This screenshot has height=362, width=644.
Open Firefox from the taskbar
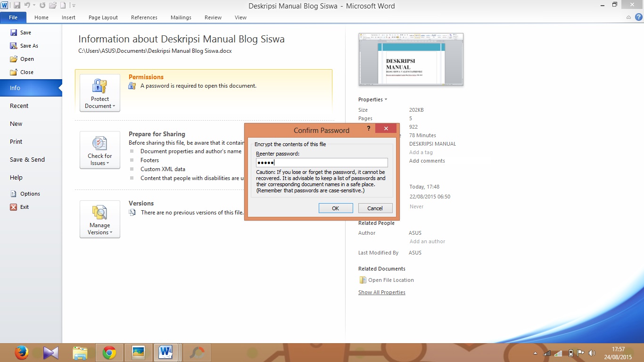coord(21,353)
